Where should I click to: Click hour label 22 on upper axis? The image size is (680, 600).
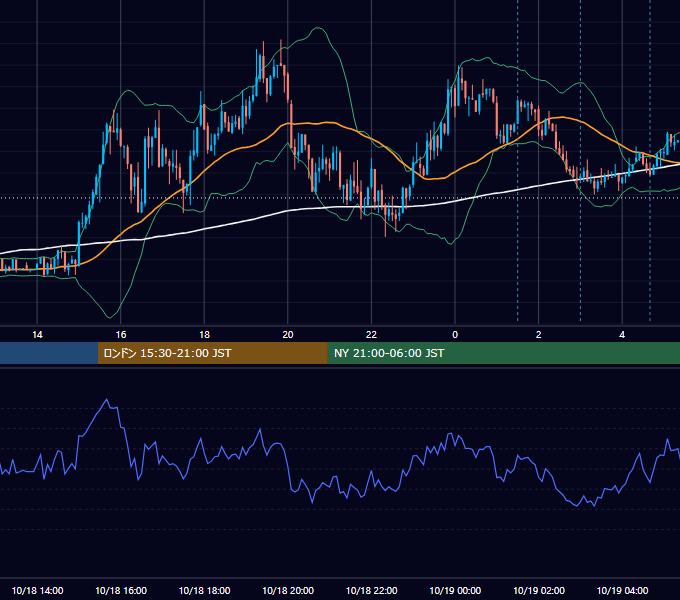click(371, 335)
